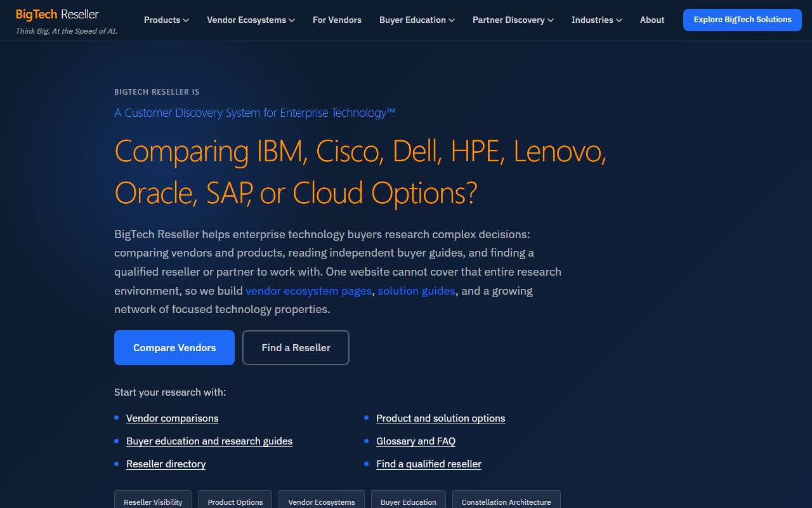Click the 'A Customer Discovery System' subtitle
Screen dimensions: 812x508
(x=254, y=113)
